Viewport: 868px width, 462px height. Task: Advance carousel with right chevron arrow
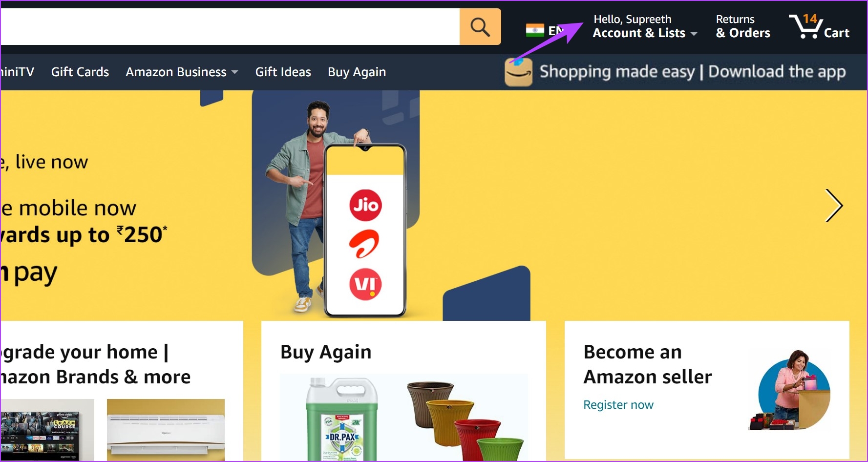click(834, 206)
